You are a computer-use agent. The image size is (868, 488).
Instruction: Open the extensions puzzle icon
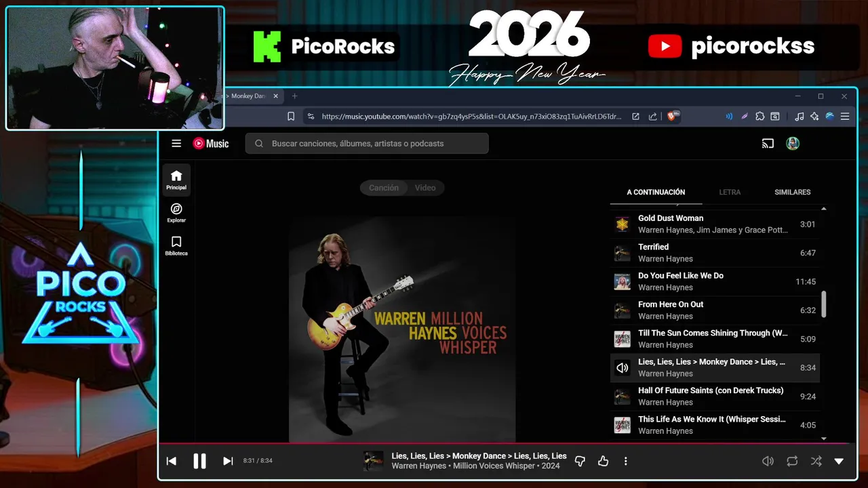(x=759, y=117)
